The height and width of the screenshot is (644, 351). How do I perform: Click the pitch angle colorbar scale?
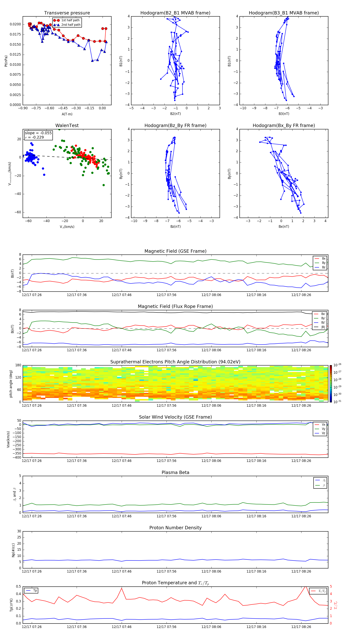331,384
